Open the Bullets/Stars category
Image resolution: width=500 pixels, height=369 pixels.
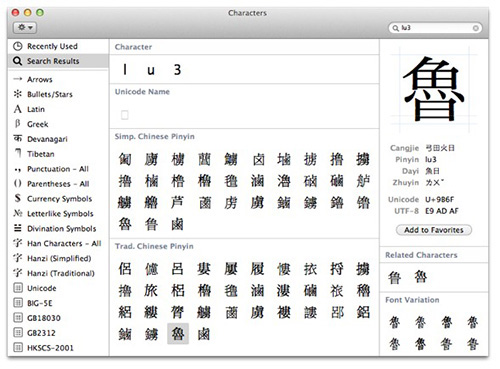pos(58,94)
